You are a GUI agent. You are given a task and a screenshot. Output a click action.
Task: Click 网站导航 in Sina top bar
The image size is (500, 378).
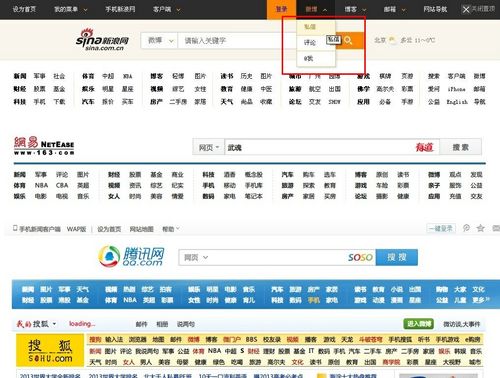tap(435, 9)
